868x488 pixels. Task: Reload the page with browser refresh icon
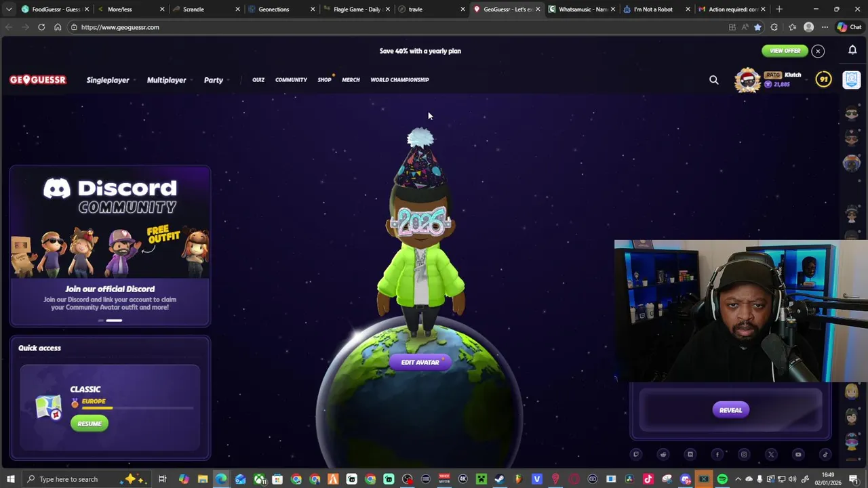(41, 27)
